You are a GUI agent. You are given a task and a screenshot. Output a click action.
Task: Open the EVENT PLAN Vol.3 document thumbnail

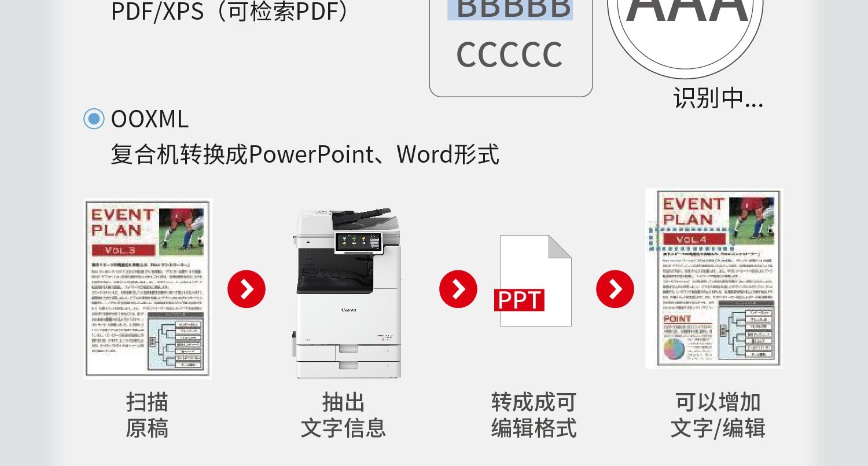click(x=148, y=288)
